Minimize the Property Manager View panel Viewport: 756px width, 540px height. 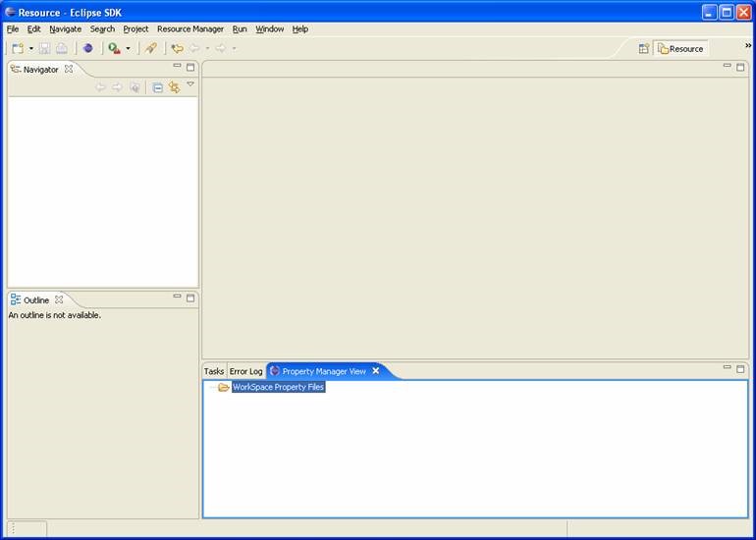pyautogui.click(x=728, y=367)
